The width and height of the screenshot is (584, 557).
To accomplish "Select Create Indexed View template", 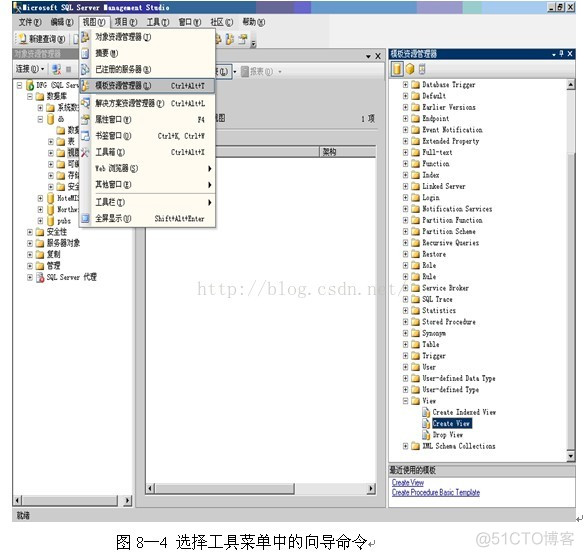I will (464, 412).
